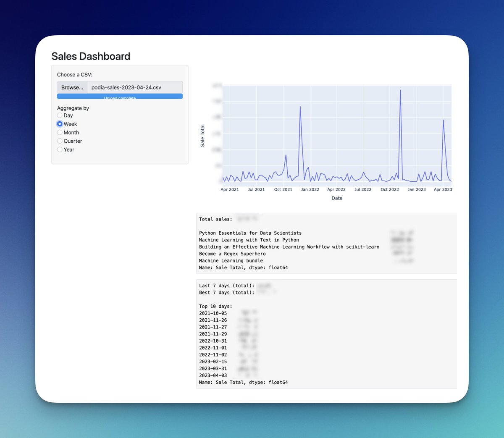Click the Jan 2023 axis tick label
This screenshot has width=504, height=438.
417,189
